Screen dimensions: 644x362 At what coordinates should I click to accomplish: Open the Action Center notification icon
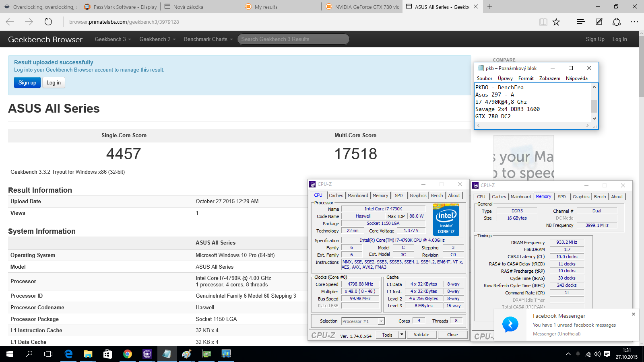click(607, 354)
